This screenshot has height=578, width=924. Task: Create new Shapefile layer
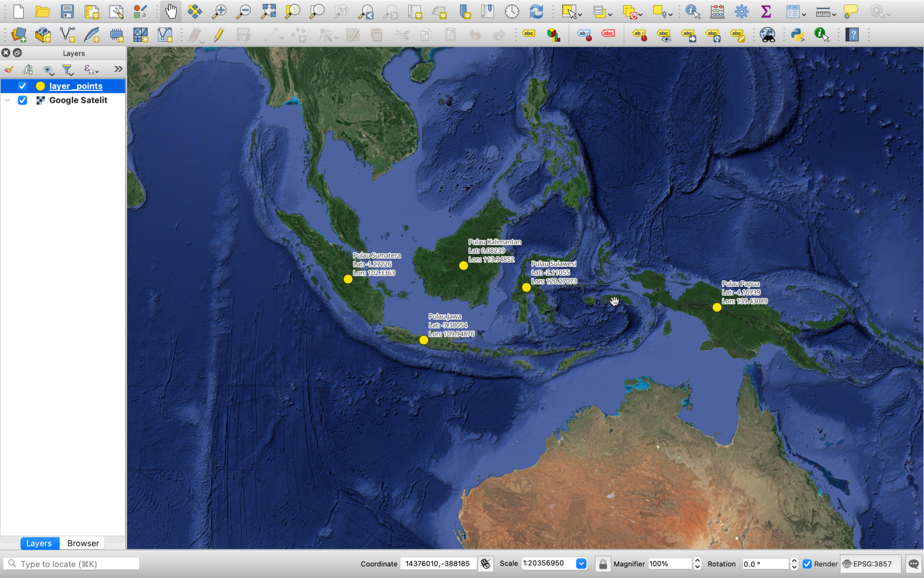pos(67,35)
